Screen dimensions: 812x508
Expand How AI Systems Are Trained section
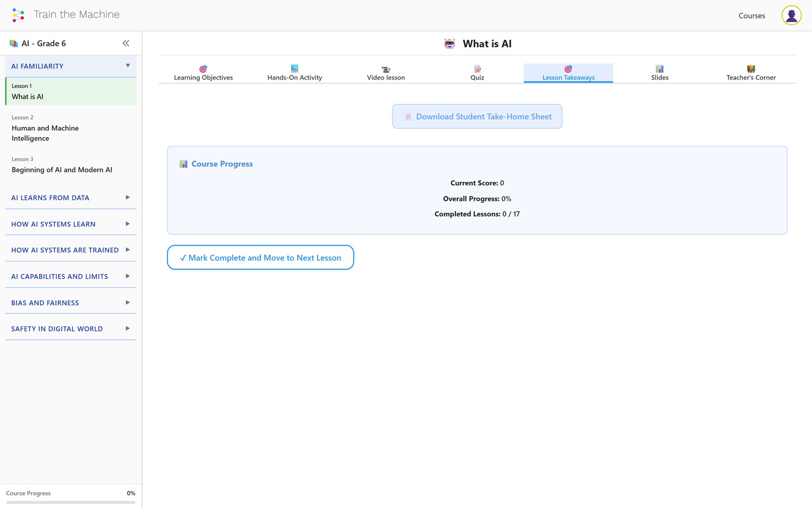tap(71, 250)
